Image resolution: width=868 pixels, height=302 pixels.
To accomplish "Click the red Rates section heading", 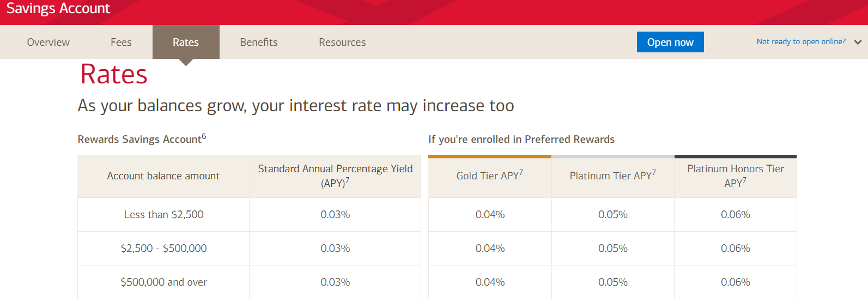I will click(114, 74).
